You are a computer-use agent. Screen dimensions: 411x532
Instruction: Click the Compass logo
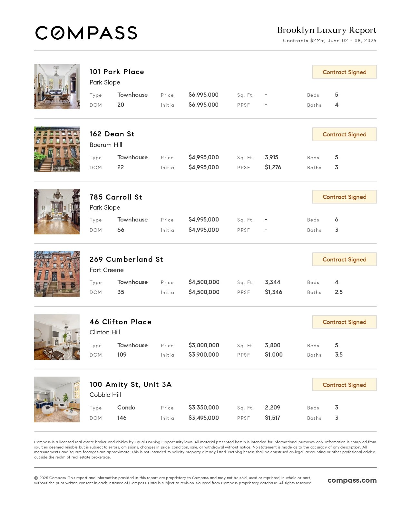tap(86, 33)
